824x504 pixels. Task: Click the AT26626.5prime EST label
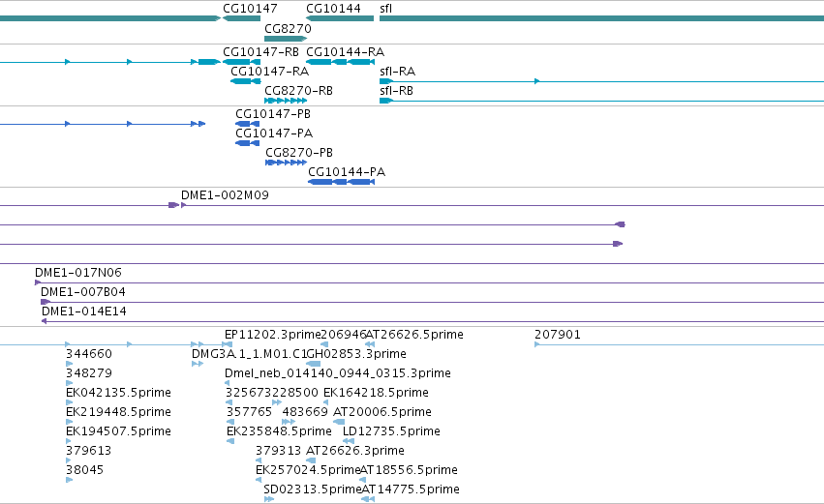click(414, 335)
